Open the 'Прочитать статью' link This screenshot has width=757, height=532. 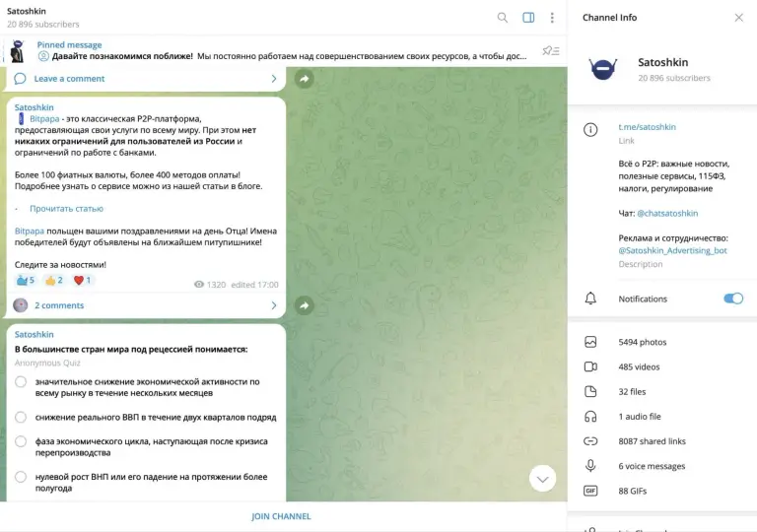click(67, 209)
